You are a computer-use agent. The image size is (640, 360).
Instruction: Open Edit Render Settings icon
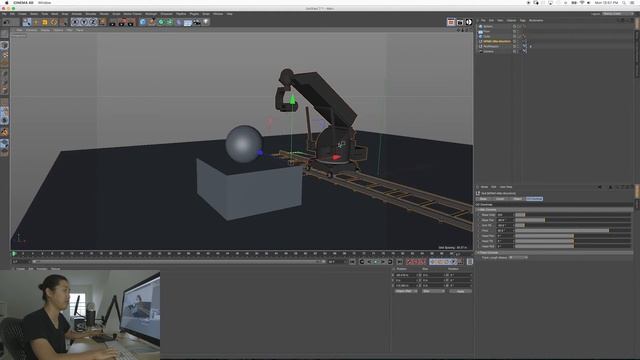131,22
